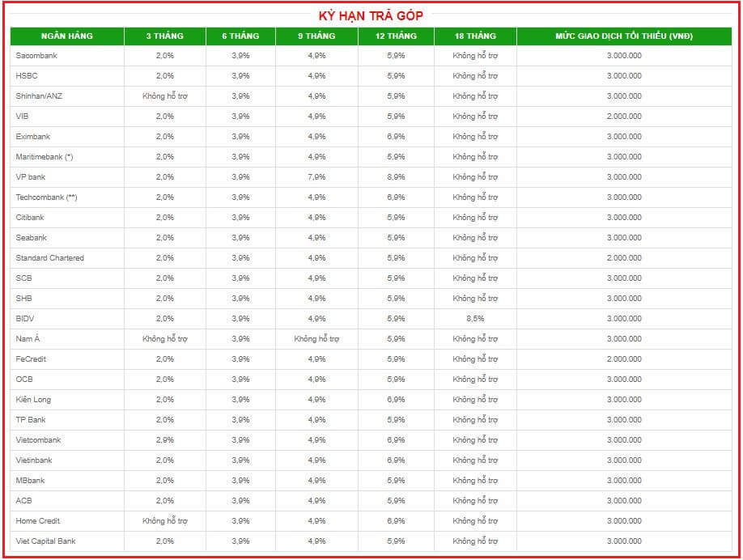Viewport: 743px width, 560px height.
Task: Select the Nam Á bank name
Action: pyautogui.click(x=28, y=339)
